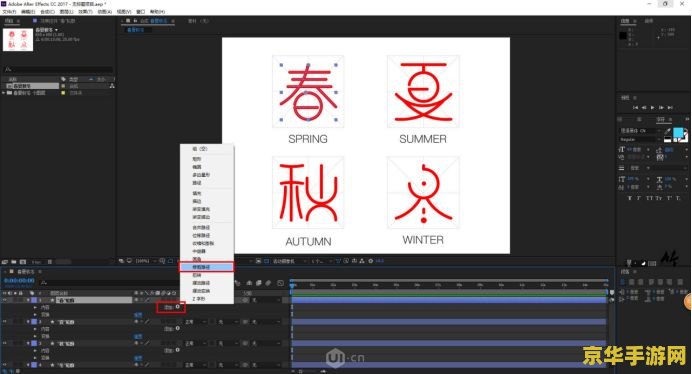Expand 内容 group under layer 1

click(x=36, y=307)
